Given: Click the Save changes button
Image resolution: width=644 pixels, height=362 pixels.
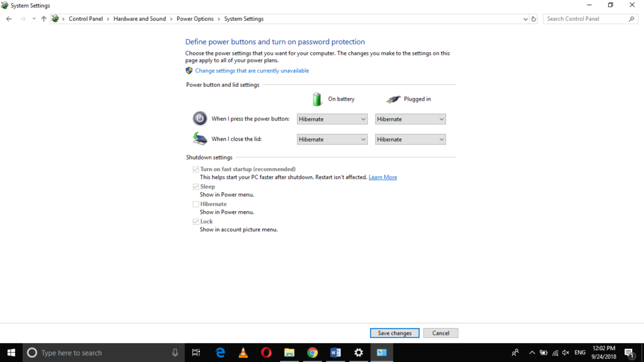Looking at the screenshot, I should (x=394, y=333).
